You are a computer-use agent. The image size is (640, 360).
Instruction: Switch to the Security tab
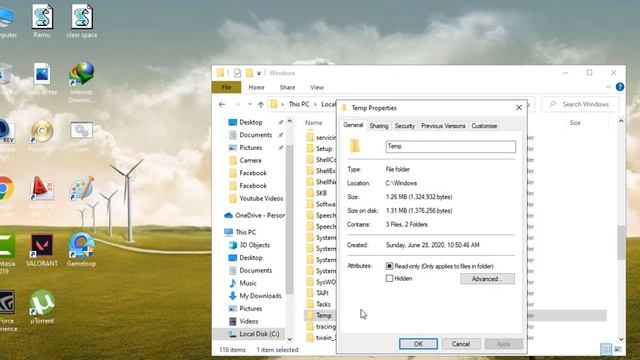point(404,126)
